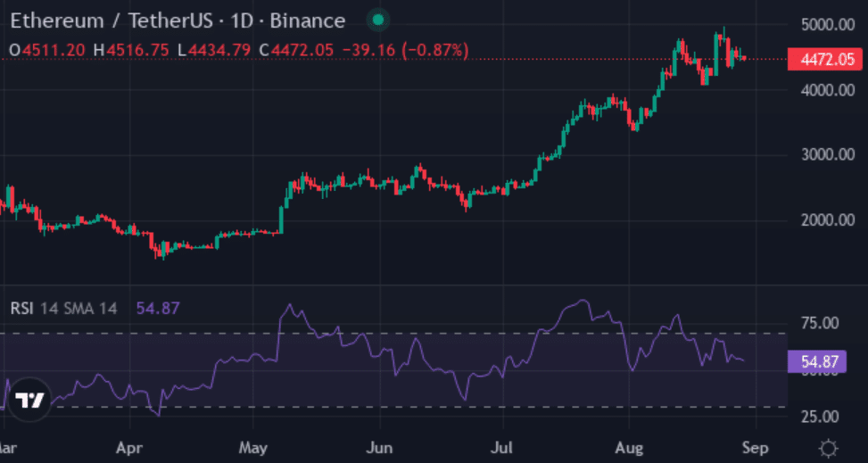Click the May label on time axis
This screenshot has width=868, height=463.
pyautogui.click(x=254, y=446)
